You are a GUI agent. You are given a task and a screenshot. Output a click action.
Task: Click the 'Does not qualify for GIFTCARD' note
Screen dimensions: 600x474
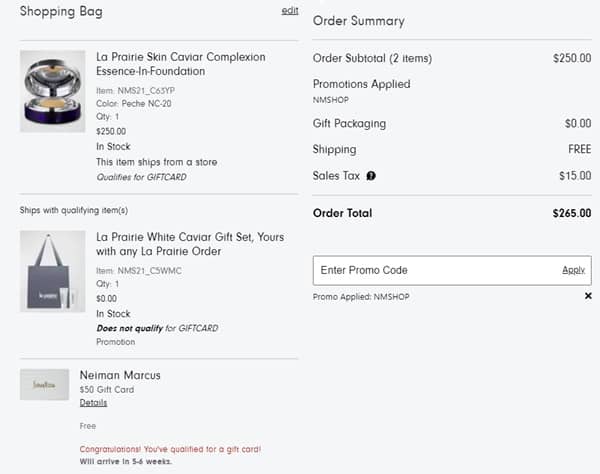click(157, 328)
